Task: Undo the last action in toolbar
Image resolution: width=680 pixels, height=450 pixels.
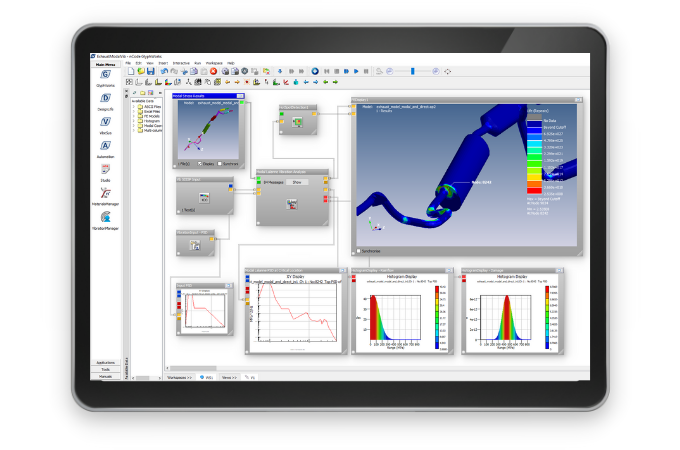Action: [164, 71]
